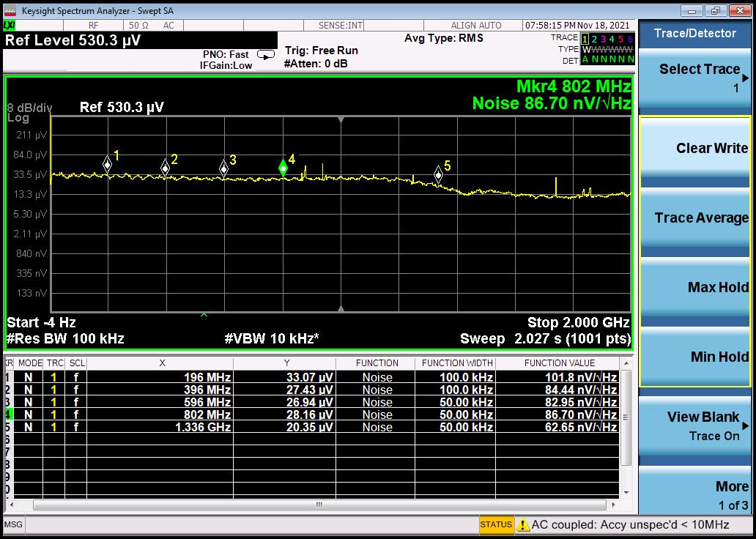The height and width of the screenshot is (539, 756).
Task: Expand the View Blank Trace On submenu
Action: click(x=695, y=425)
